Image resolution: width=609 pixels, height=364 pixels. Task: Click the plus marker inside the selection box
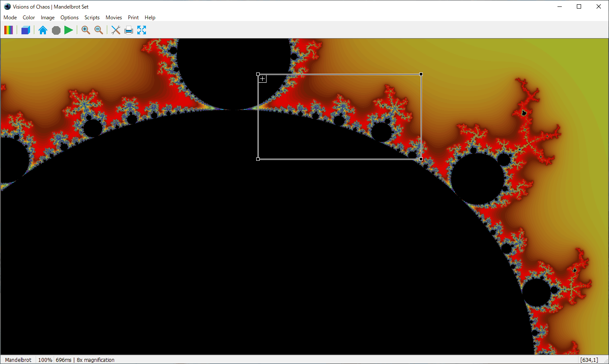tap(263, 78)
